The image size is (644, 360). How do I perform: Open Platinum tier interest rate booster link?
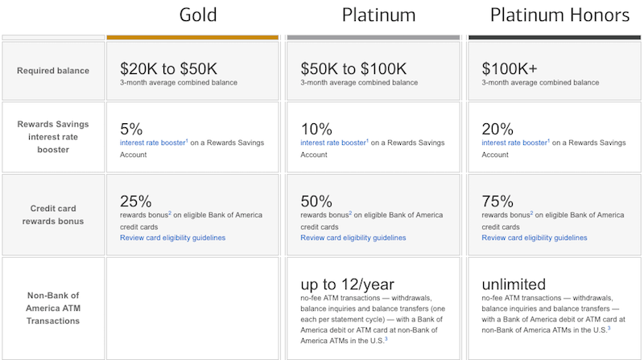click(x=334, y=143)
